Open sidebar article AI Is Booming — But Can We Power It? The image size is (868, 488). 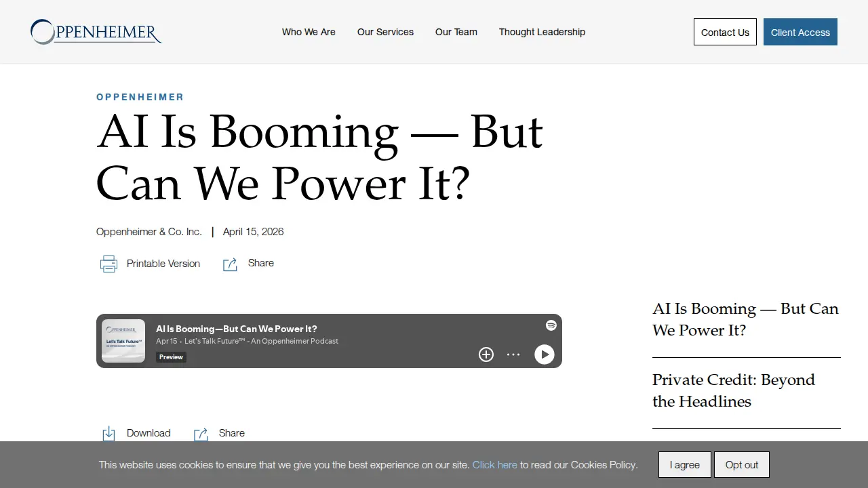tap(746, 319)
